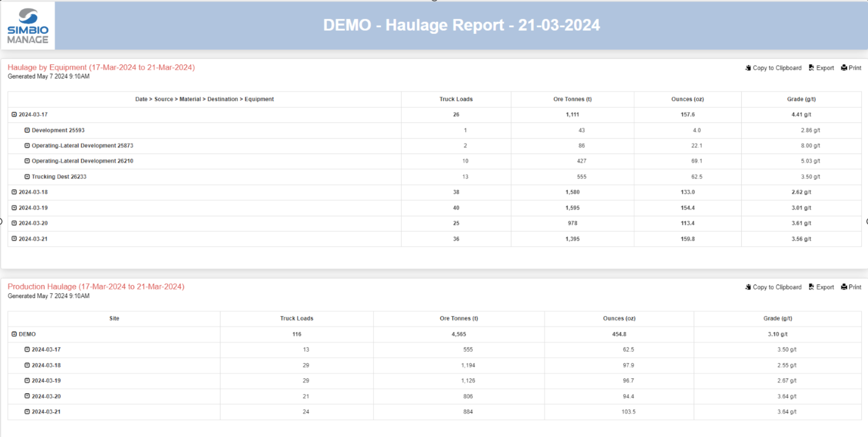Screen dimensions: 868x437
Task: Select the 454.8 total ounces cell
Action: 619,334
